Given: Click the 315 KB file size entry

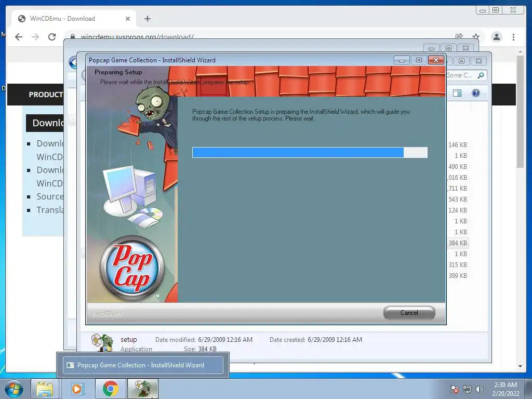Looking at the screenshot, I should pyautogui.click(x=458, y=264).
